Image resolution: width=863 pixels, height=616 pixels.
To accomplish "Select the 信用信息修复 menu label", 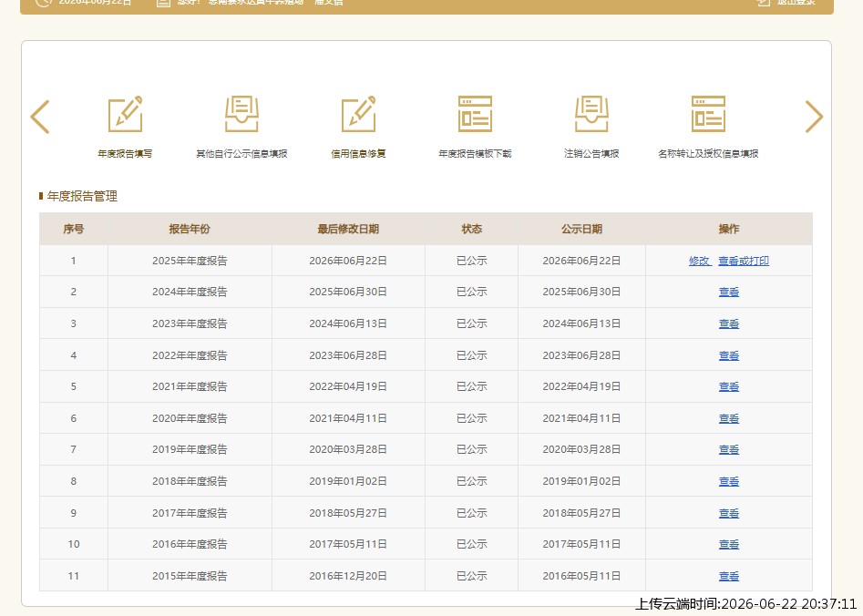I will 358,154.
